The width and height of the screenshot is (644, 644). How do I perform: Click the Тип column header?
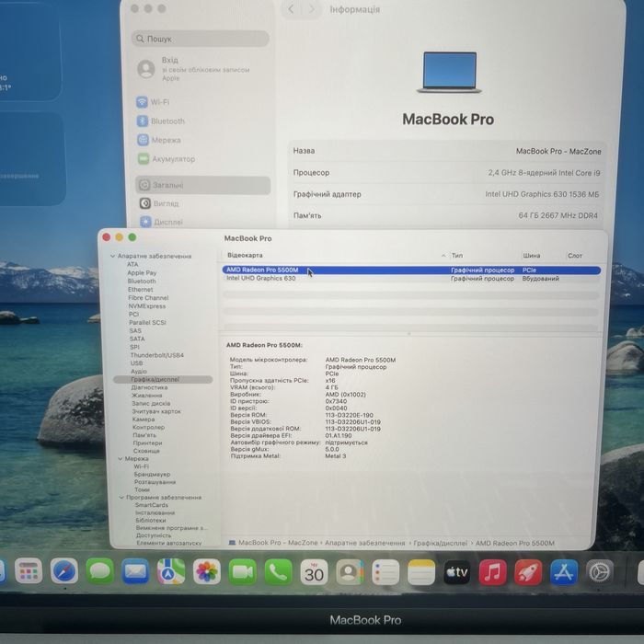[x=457, y=256]
